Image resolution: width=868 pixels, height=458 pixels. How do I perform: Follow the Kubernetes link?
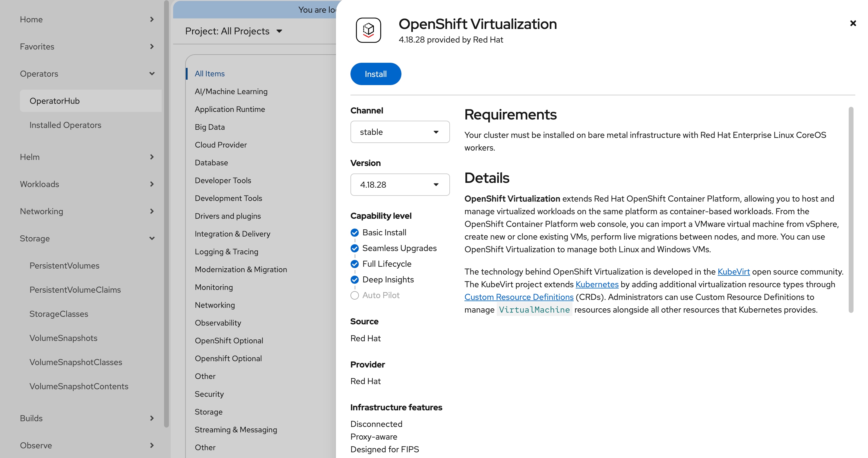(597, 285)
